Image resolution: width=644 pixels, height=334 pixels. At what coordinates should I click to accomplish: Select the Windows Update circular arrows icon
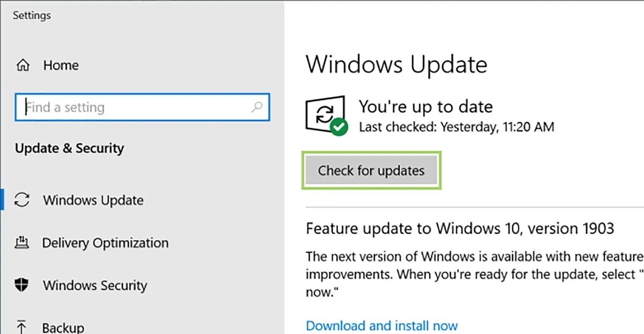23,200
